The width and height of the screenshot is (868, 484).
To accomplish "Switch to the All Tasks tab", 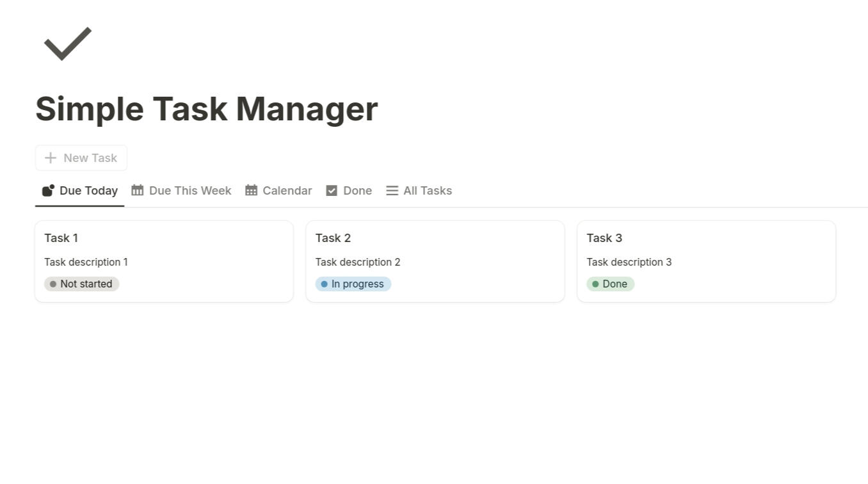I will 419,190.
